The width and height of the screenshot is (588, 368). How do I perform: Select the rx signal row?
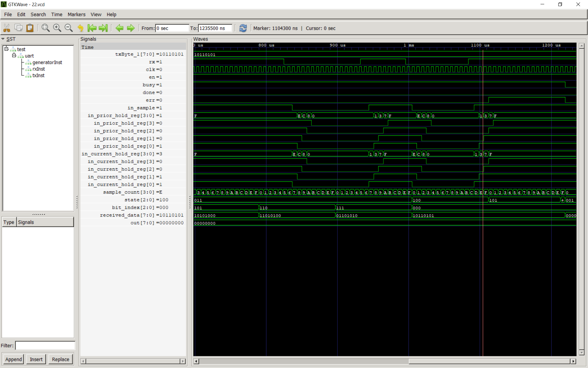[x=133, y=62]
